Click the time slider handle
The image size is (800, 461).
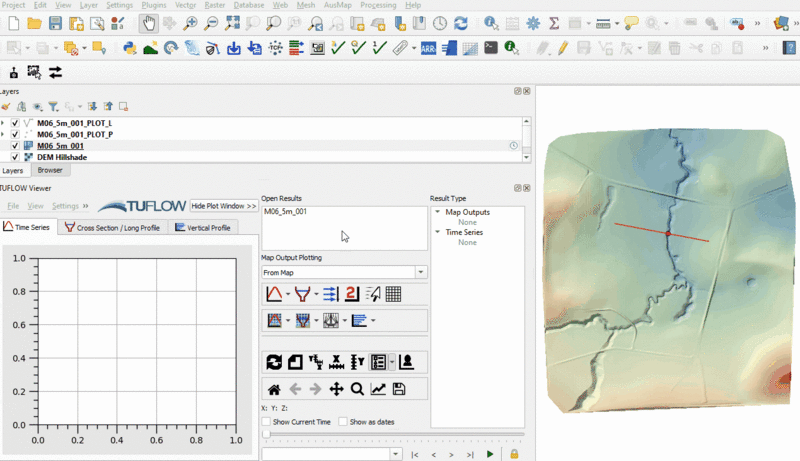pyautogui.click(x=266, y=435)
